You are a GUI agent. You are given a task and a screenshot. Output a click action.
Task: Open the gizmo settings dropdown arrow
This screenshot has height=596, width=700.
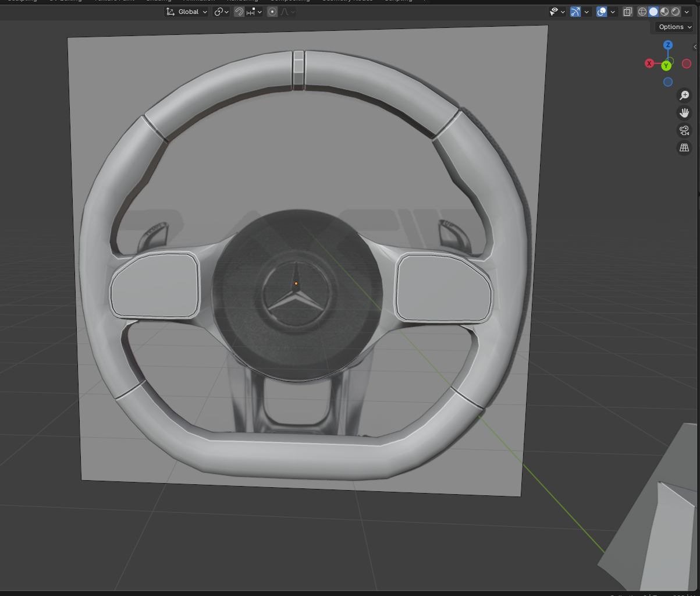(x=587, y=12)
